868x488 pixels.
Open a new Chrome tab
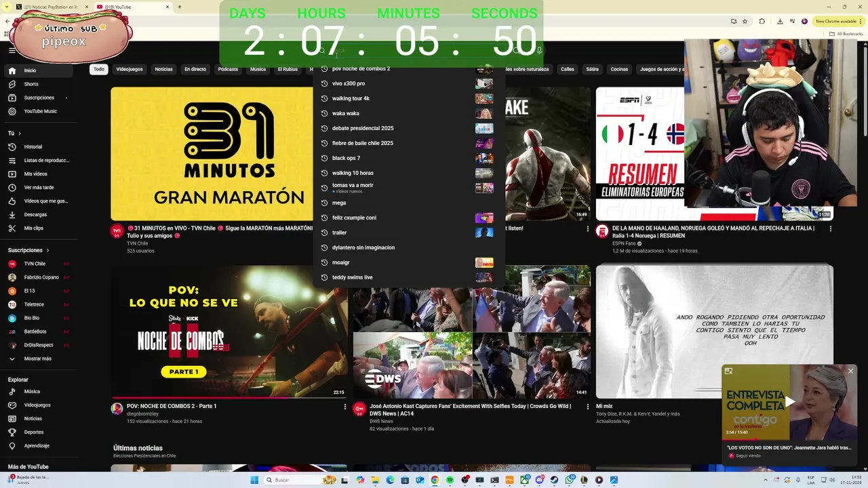[x=180, y=7]
